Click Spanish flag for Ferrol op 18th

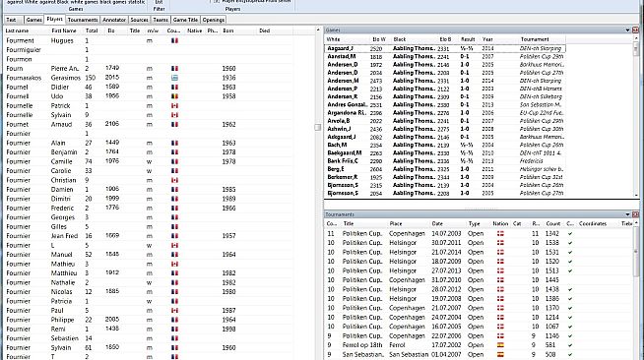[500, 345]
